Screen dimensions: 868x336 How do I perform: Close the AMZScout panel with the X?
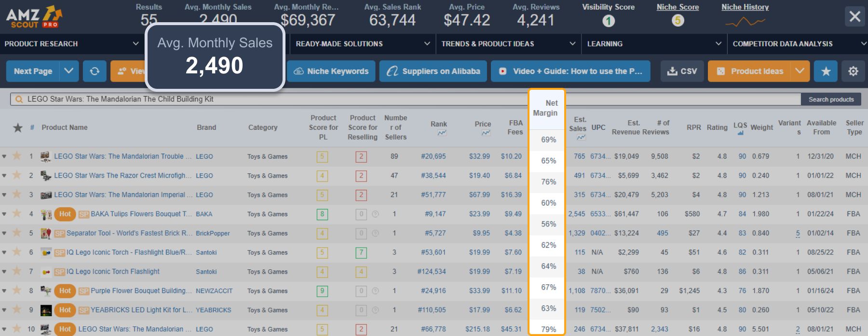point(855,16)
